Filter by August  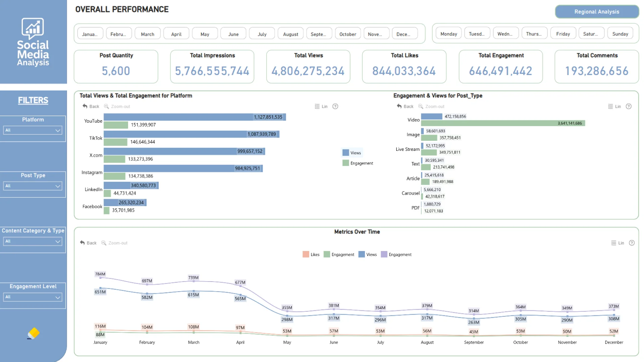[x=290, y=34]
